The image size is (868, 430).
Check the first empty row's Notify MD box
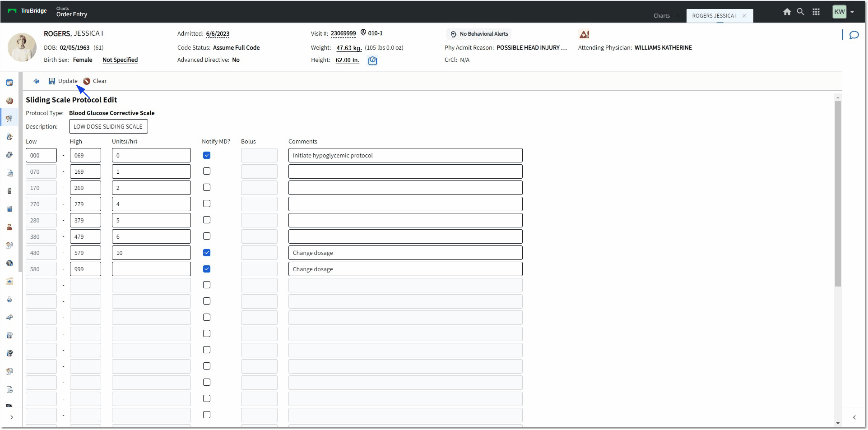pyautogui.click(x=207, y=285)
